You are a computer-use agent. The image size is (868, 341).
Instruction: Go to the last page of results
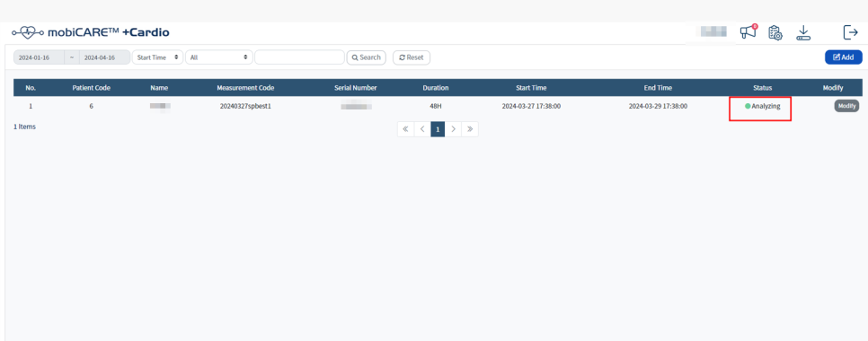470,129
